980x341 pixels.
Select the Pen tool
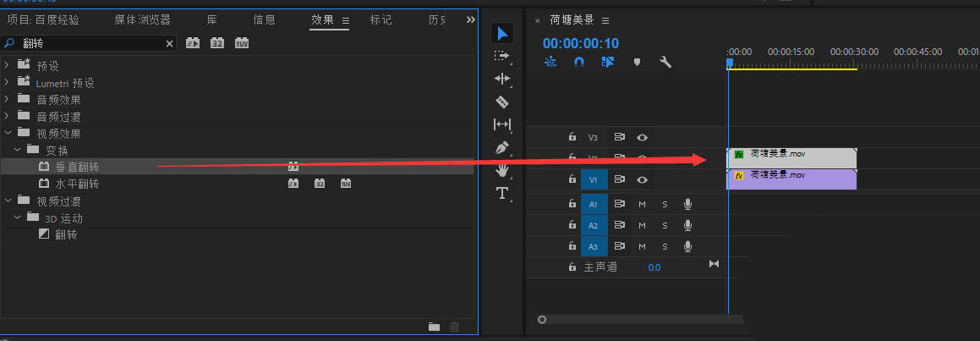502,147
